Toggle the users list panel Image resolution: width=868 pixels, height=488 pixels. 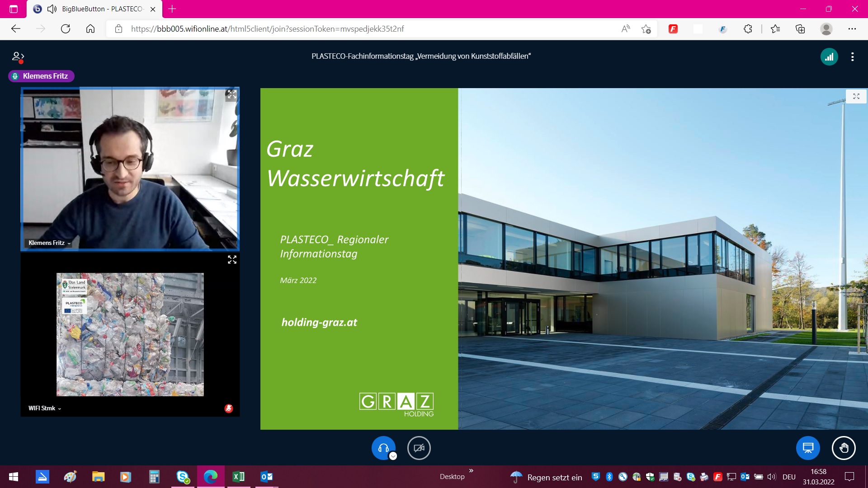pos(18,57)
